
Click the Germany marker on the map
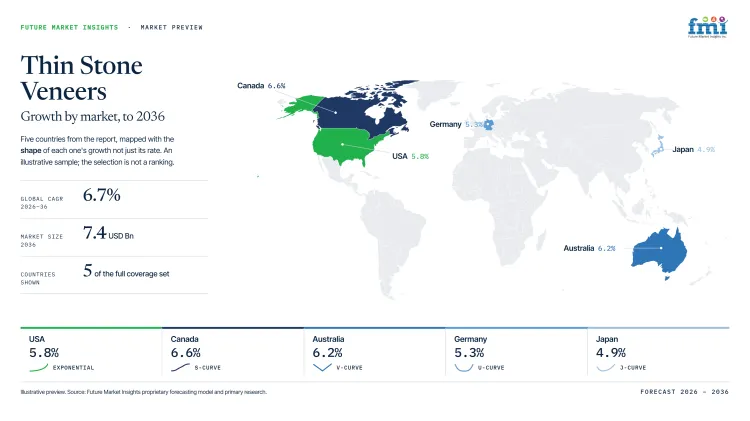click(x=488, y=125)
